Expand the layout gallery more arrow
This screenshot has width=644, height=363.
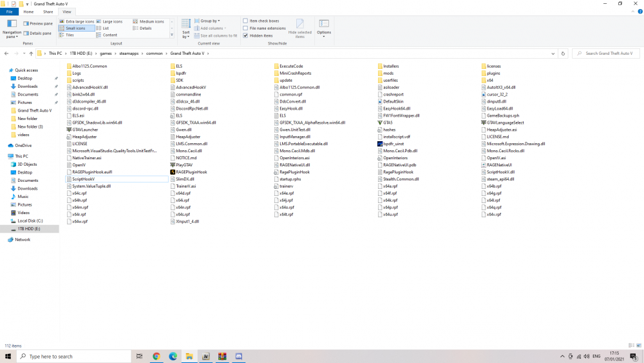(172, 35)
